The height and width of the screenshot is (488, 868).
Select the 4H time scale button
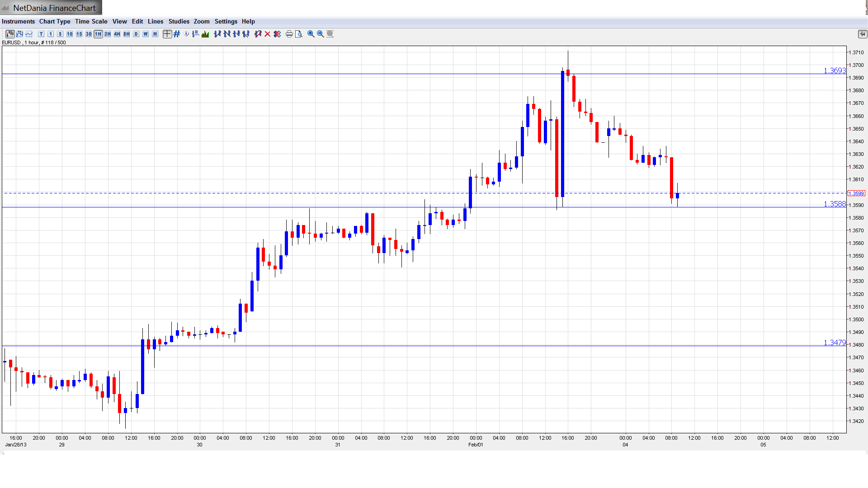coord(117,34)
